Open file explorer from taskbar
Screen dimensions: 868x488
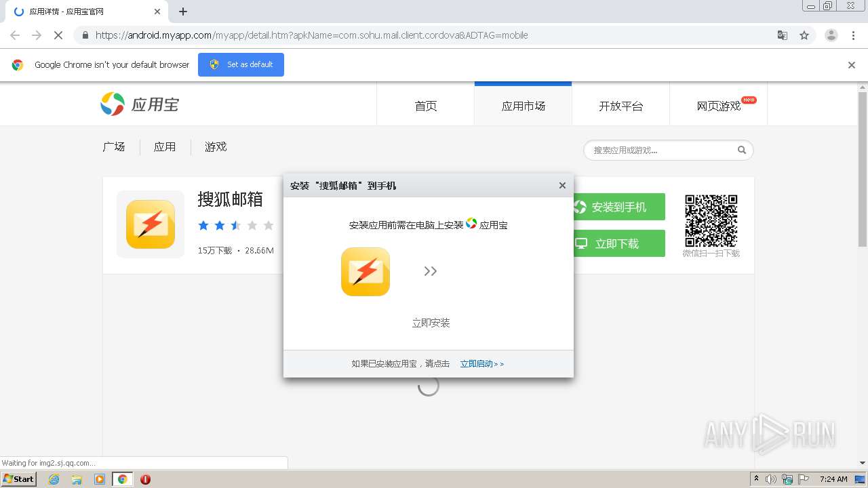tap(77, 479)
